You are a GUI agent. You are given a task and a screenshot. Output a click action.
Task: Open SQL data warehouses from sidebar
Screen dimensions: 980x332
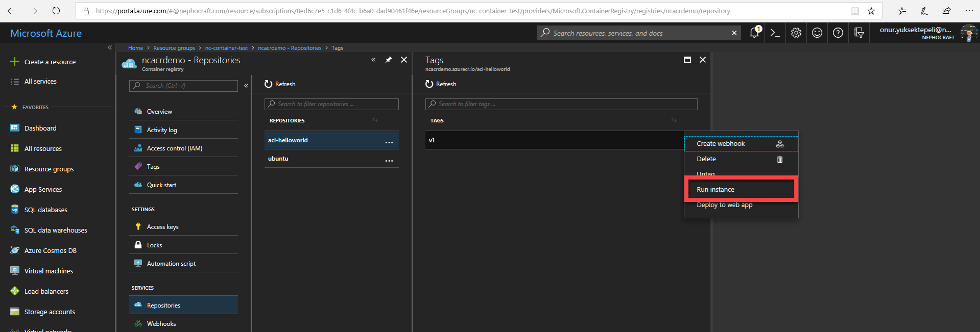pos(56,230)
